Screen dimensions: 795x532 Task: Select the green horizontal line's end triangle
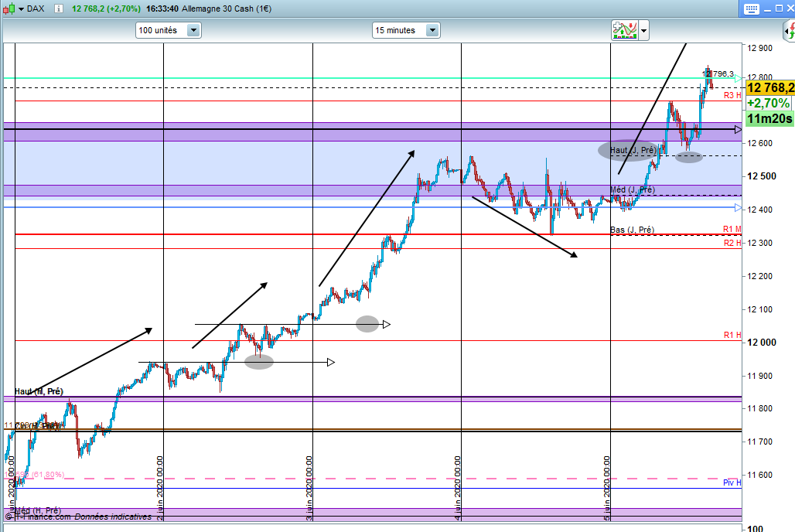[x=739, y=79]
